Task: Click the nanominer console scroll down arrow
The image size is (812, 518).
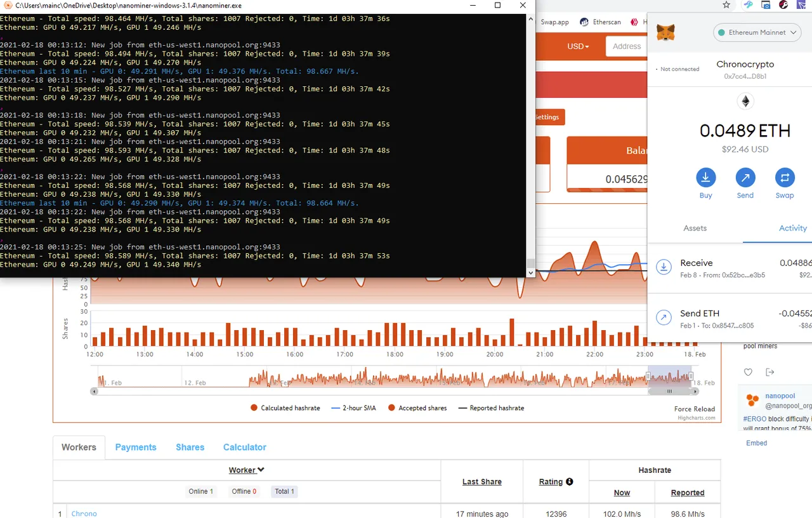Action: (x=531, y=273)
